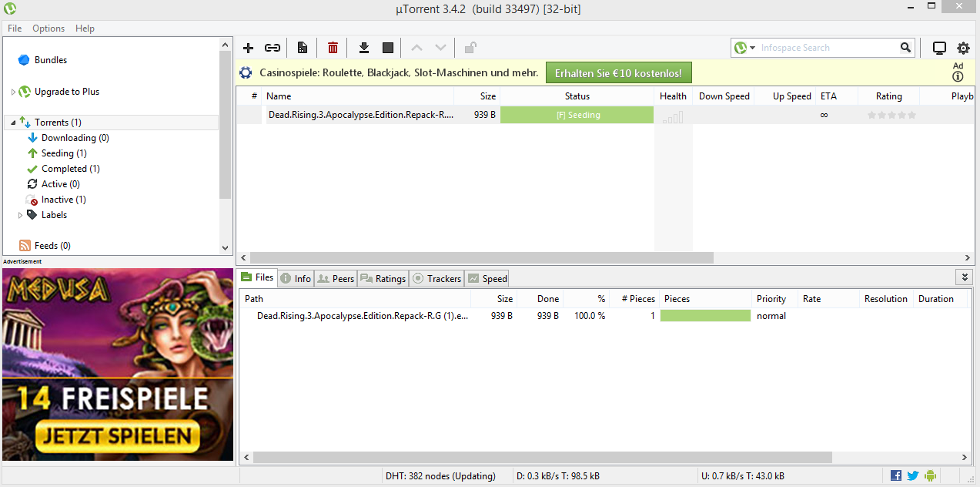Expand the Labels tree node
This screenshot has height=487, width=980.
click(21, 215)
